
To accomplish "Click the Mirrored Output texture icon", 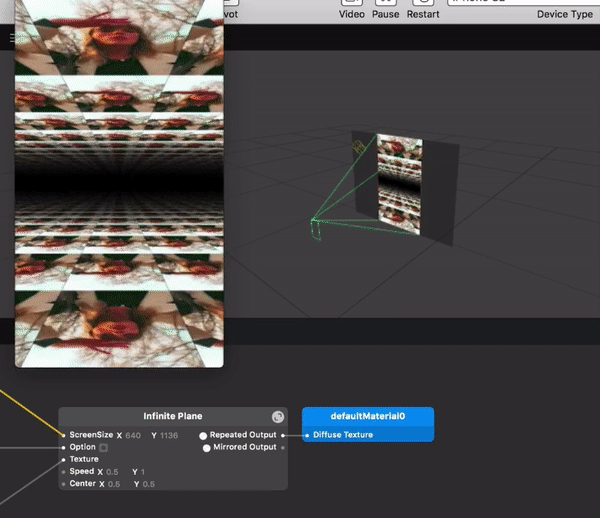I will click(207, 448).
